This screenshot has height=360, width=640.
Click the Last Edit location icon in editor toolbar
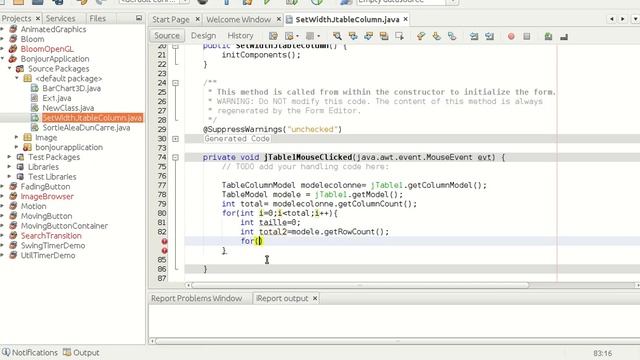coord(273,36)
